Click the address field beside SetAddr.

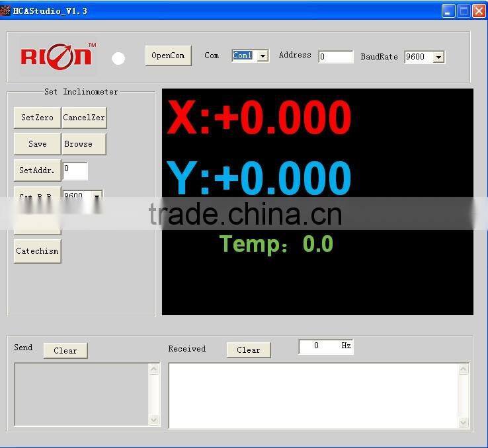coord(75,170)
